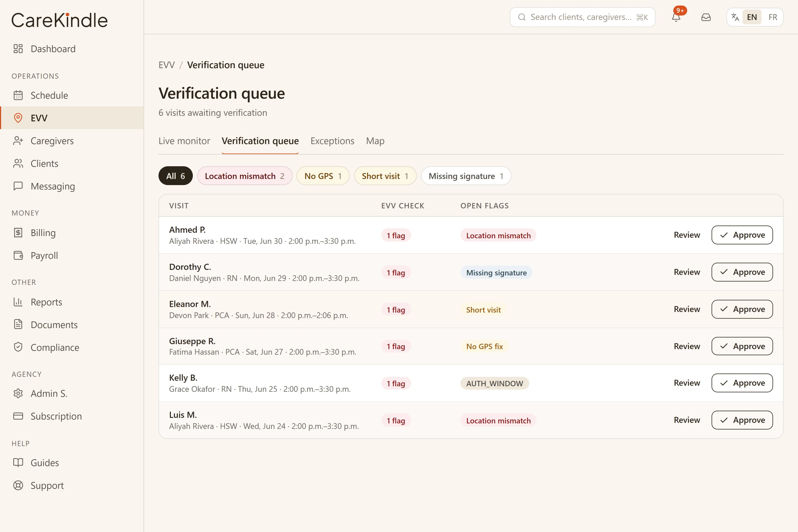Viewport: 798px width, 532px height.
Task: Focus the Search clients, caregivers field
Action: (x=582, y=17)
